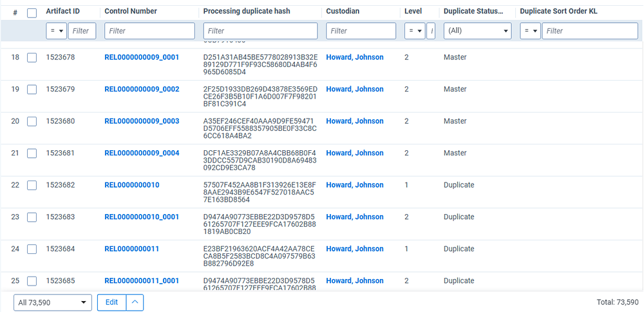This screenshot has width=644, height=312.
Task: Click Artifact ID cell 1523680
Action: point(61,121)
